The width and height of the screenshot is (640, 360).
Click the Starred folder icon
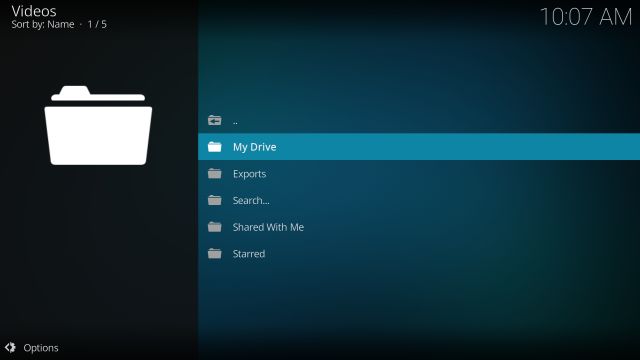[x=215, y=254]
